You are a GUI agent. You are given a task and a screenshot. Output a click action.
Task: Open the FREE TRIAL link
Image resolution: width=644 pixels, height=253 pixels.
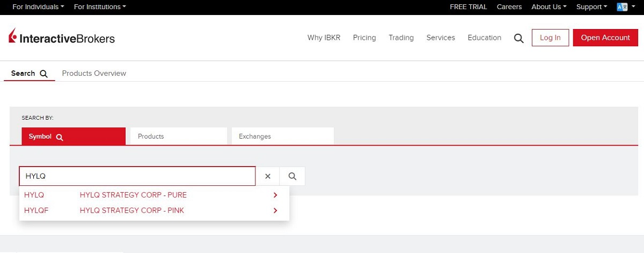point(469,7)
